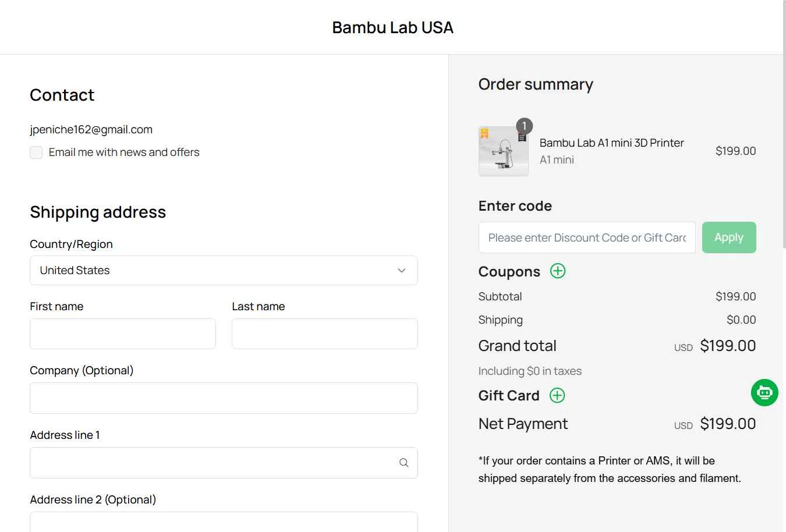Open the green chatbot assistant icon
This screenshot has width=786, height=532.
click(x=764, y=392)
